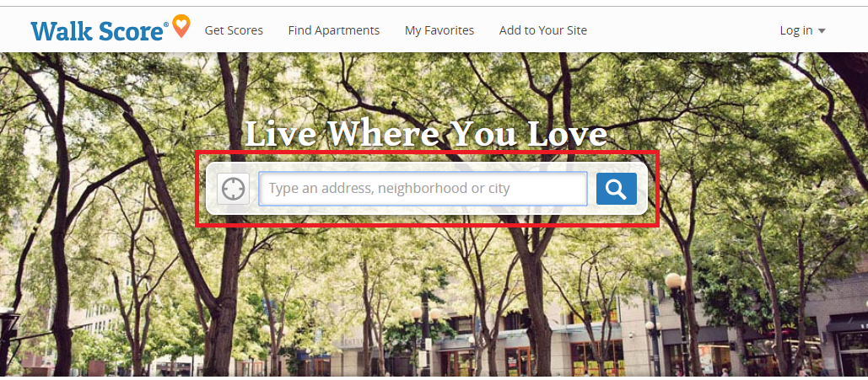Select Add to Your Site
Image resolution: width=868 pixels, height=380 pixels.
tap(543, 30)
